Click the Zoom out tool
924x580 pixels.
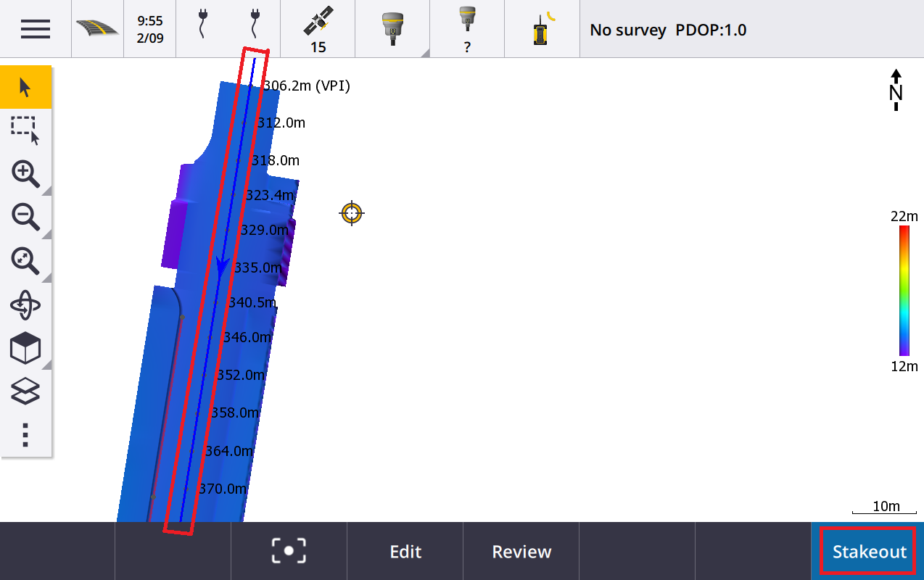tap(25, 217)
